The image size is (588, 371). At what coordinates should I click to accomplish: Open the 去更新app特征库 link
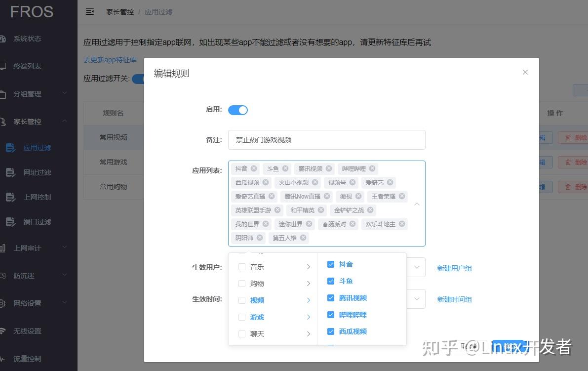click(x=110, y=60)
